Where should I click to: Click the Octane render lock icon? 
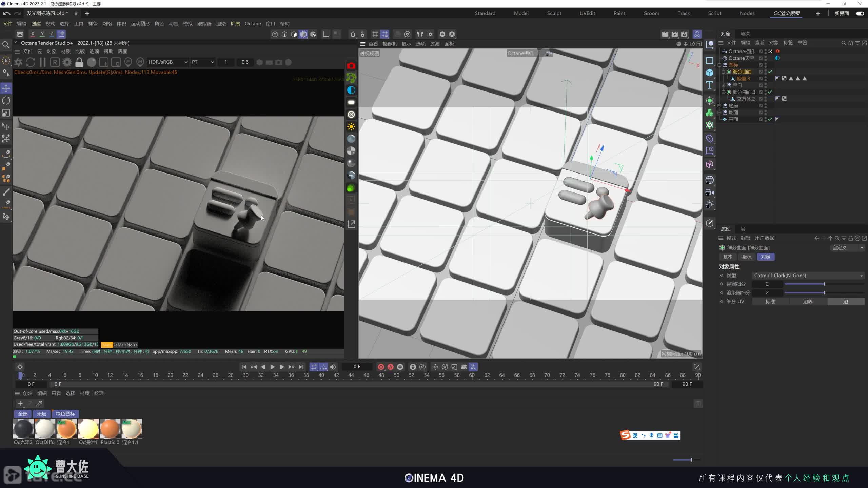tap(79, 62)
